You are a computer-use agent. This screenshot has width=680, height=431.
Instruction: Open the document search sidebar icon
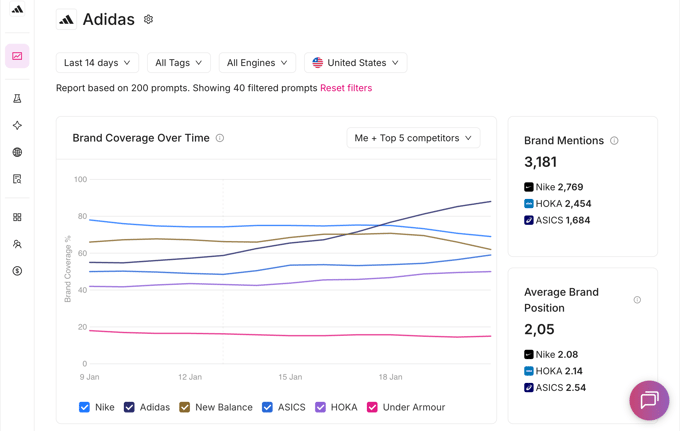point(17,179)
